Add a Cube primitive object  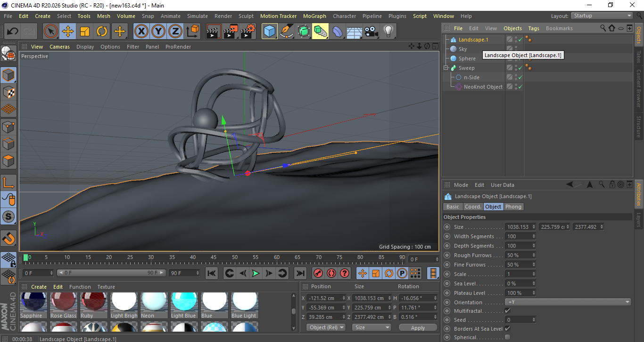pyautogui.click(x=270, y=32)
